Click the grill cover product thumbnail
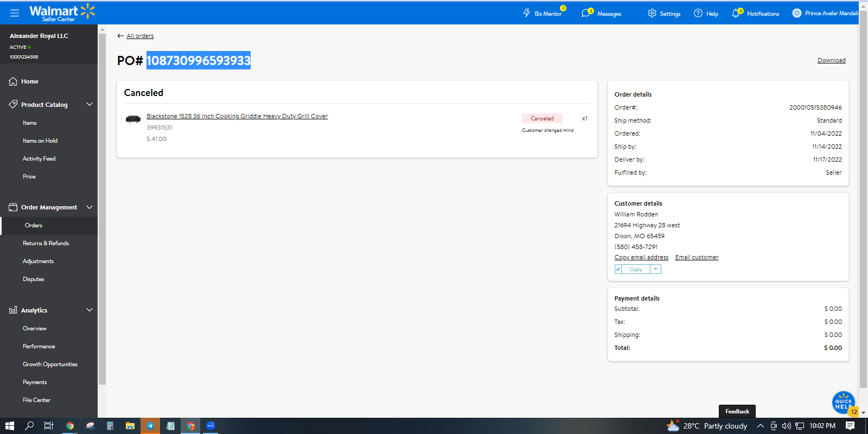 point(133,119)
